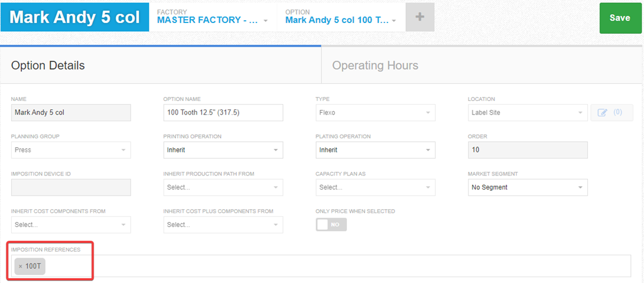Click the edit location pencil icon
Image resolution: width=644 pixels, height=283 pixels.
click(603, 112)
